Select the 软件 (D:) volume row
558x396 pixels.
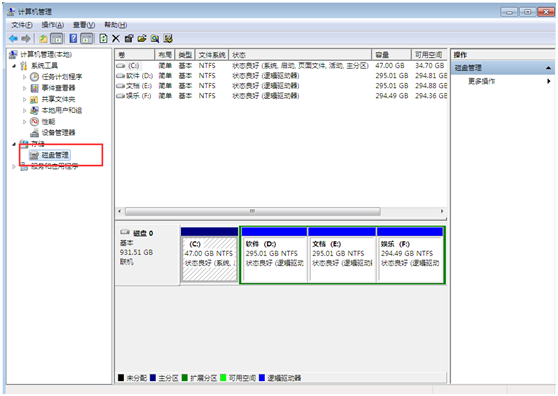coord(281,76)
